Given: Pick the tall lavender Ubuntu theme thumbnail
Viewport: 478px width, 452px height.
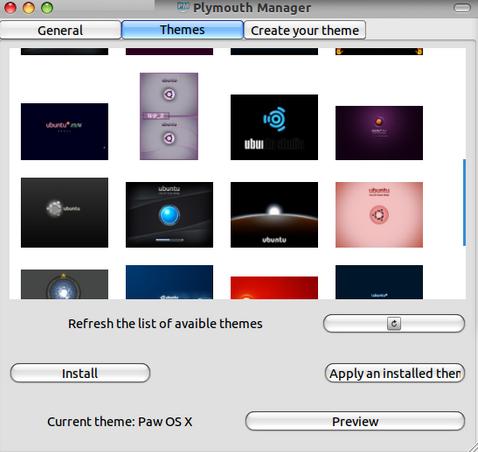Looking at the screenshot, I should (x=169, y=116).
